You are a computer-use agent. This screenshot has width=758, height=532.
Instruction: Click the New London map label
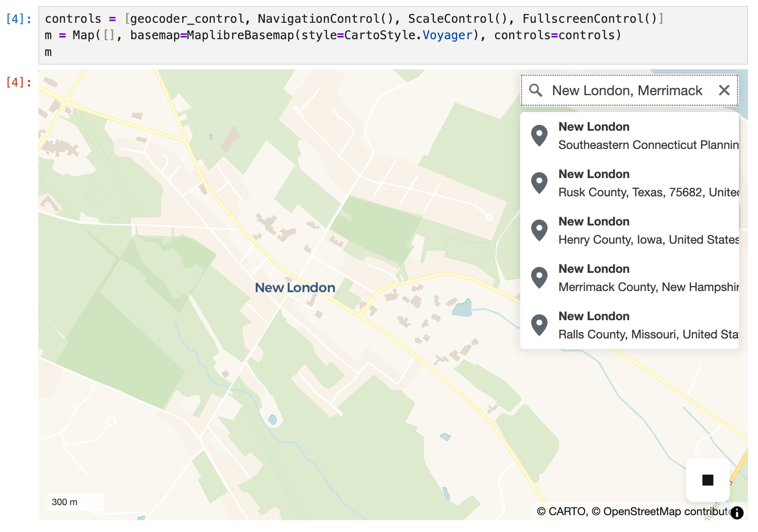pyautogui.click(x=295, y=287)
